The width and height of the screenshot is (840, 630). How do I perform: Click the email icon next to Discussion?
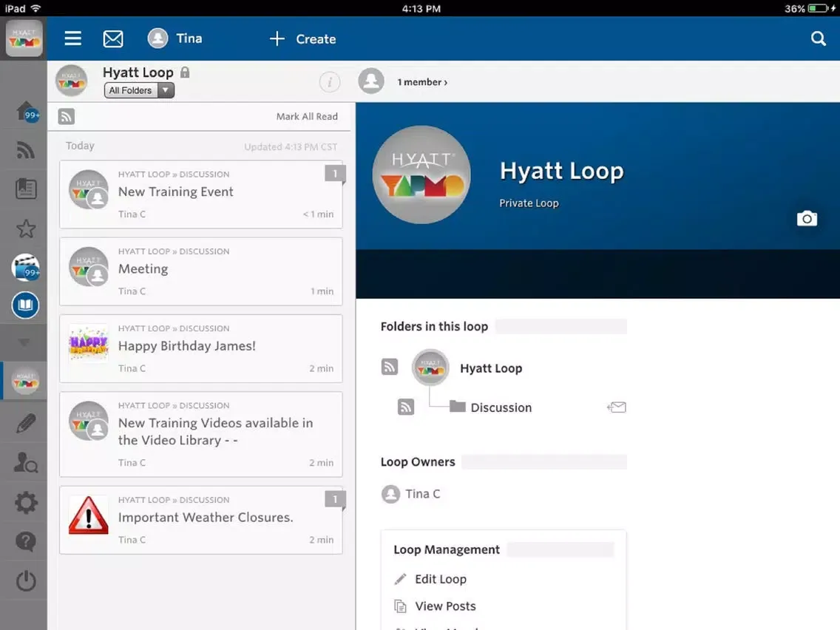[x=617, y=407]
